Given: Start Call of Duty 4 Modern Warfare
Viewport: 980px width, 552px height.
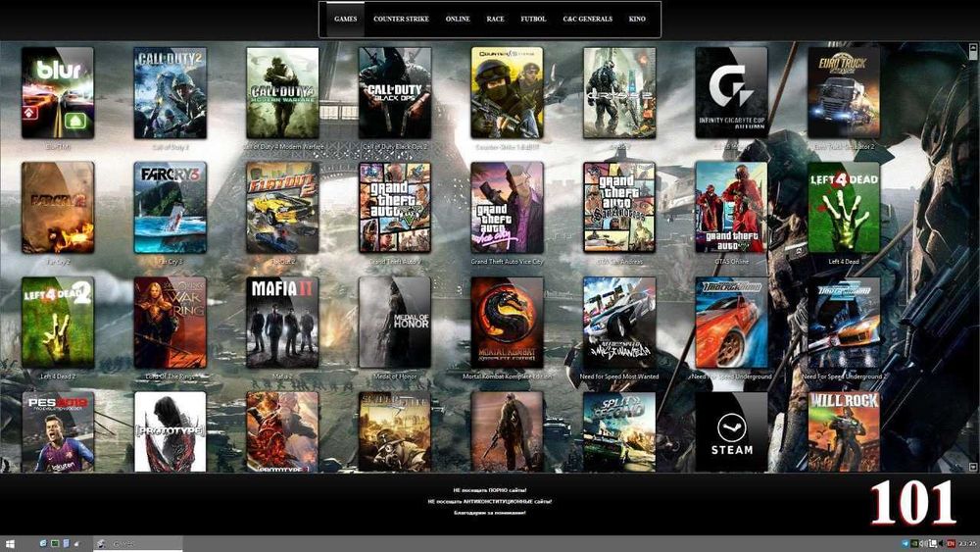Looking at the screenshot, I should coord(282,92).
